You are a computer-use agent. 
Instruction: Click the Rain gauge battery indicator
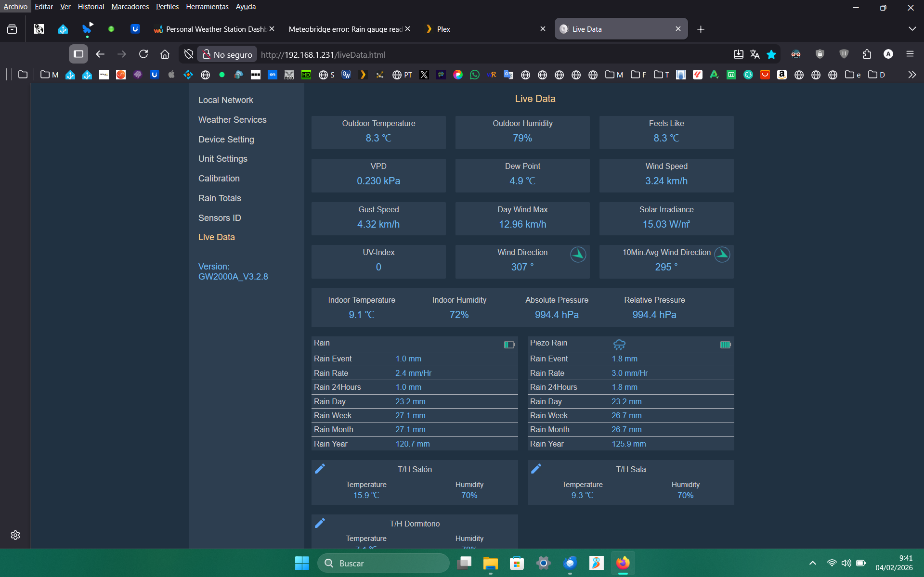(509, 345)
